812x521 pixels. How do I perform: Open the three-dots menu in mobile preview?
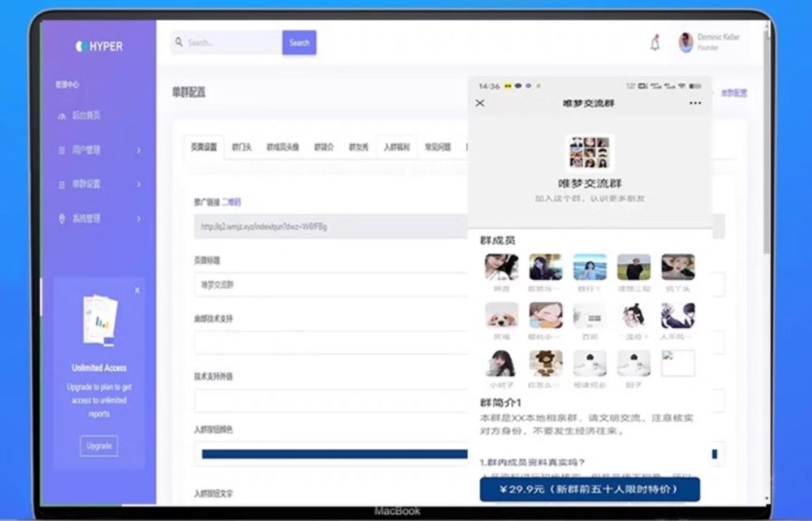[x=695, y=103]
